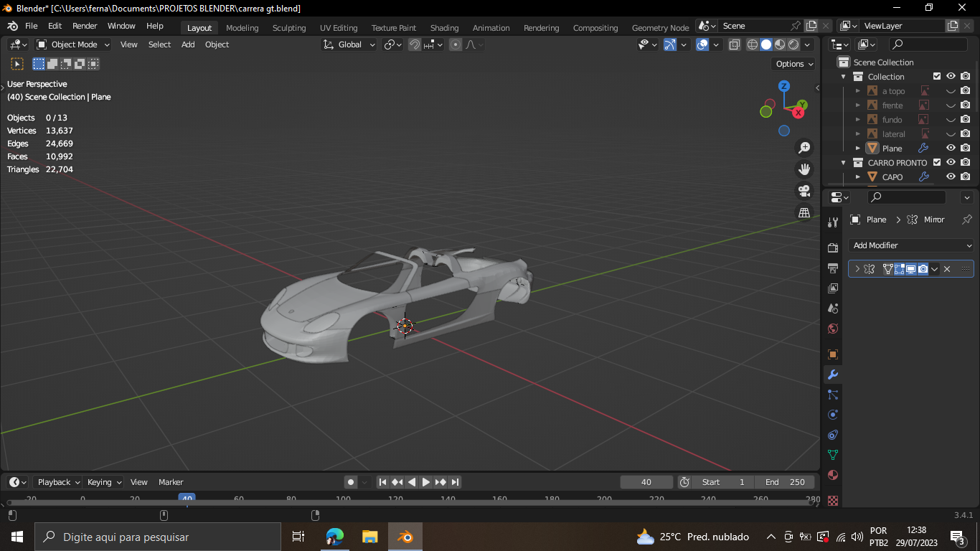This screenshot has height=551, width=980.
Task: Toggle Mirror modifier edit mode display
Action: 899,269
